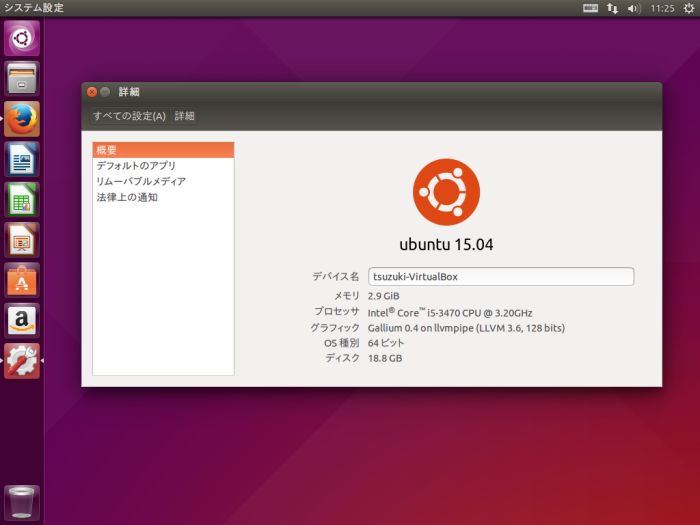
Task: Click the OS 種別 label
Action: 342,343
